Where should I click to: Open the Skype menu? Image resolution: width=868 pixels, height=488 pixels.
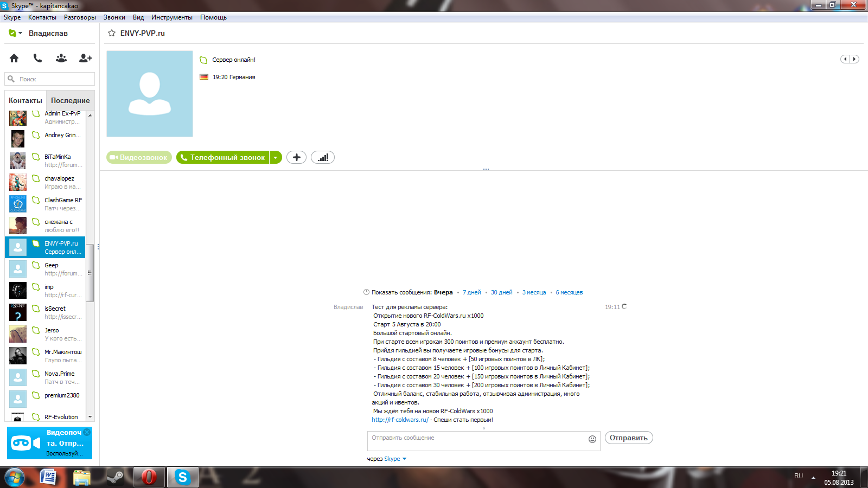pyautogui.click(x=12, y=17)
